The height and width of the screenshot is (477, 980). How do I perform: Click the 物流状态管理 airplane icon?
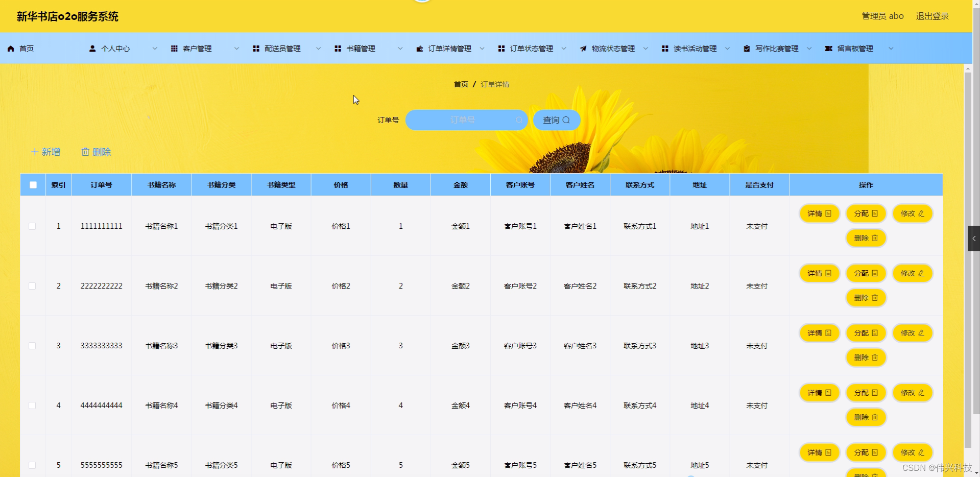(583, 49)
